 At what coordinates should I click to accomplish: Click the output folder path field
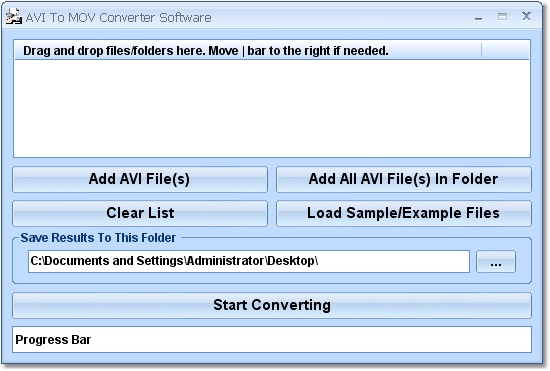(249, 261)
